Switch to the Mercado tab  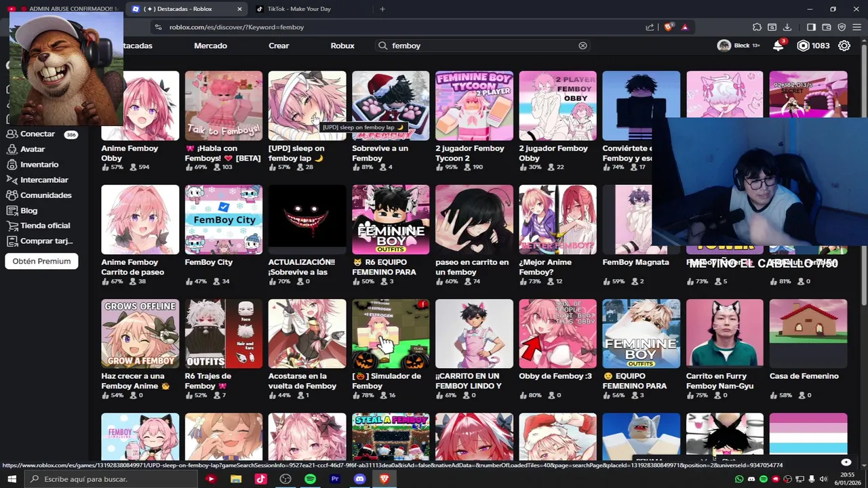(210, 45)
